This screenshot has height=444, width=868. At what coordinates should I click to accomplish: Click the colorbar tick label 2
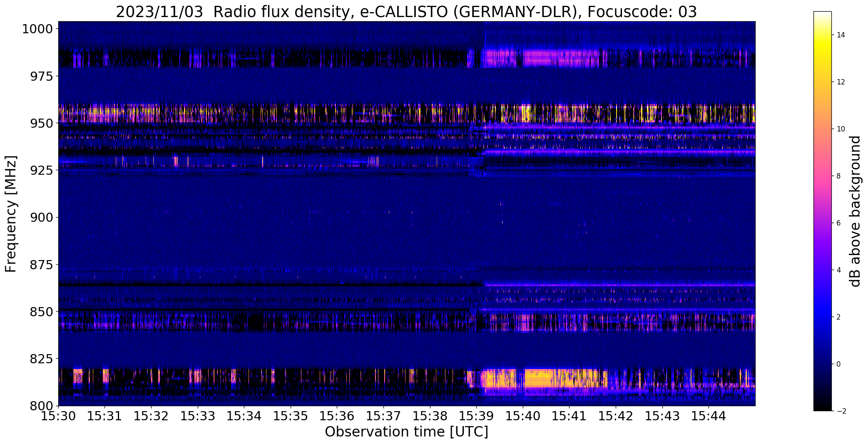pos(839,317)
